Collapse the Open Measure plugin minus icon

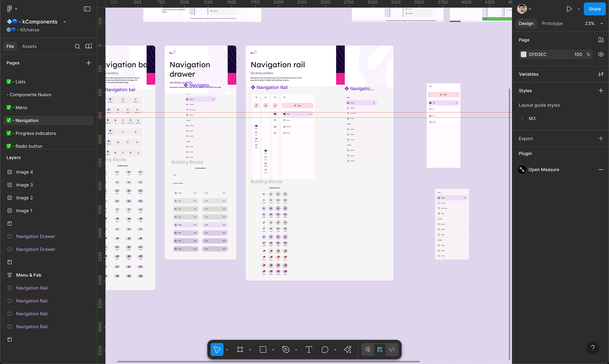coord(601,170)
